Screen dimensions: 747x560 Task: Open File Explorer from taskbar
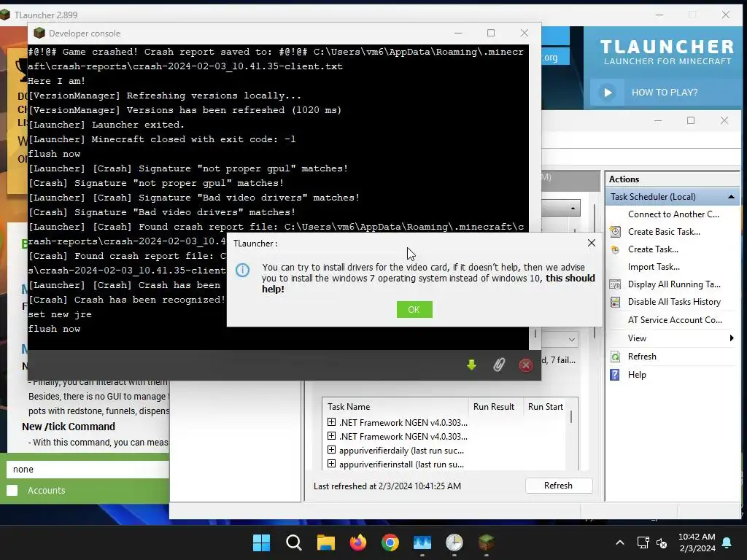[326, 542]
